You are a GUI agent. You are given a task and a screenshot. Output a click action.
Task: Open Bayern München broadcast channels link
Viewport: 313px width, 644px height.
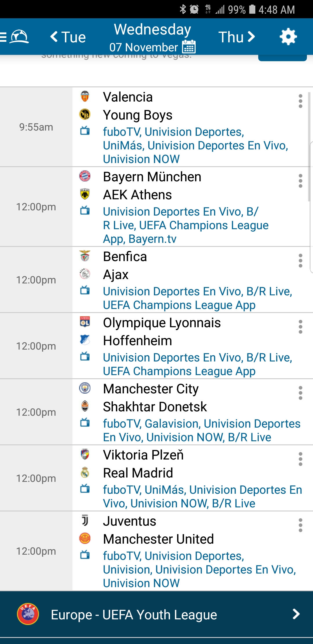185,225
